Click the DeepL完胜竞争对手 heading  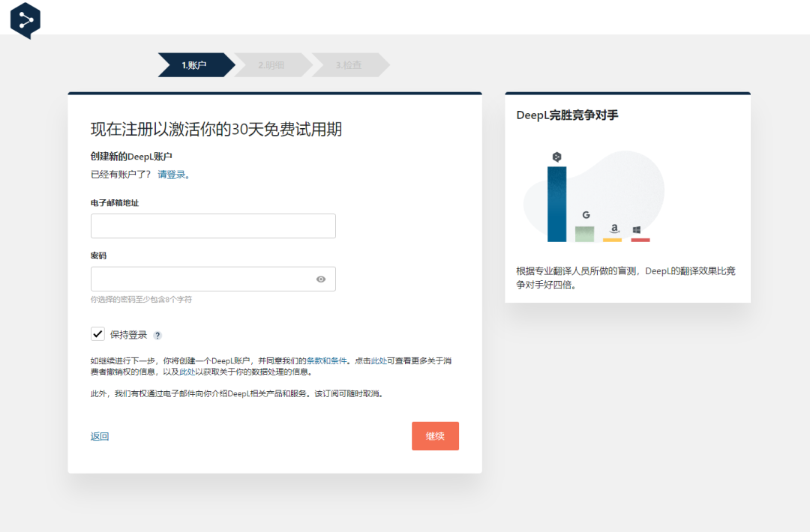tap(567, 115)
